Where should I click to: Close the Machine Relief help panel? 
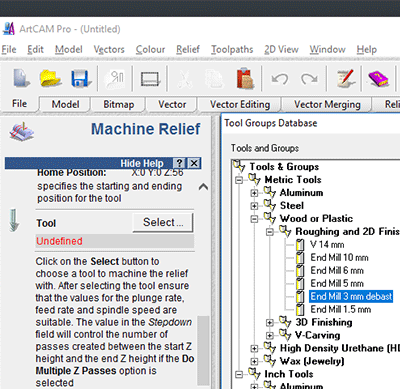[194, 163]
